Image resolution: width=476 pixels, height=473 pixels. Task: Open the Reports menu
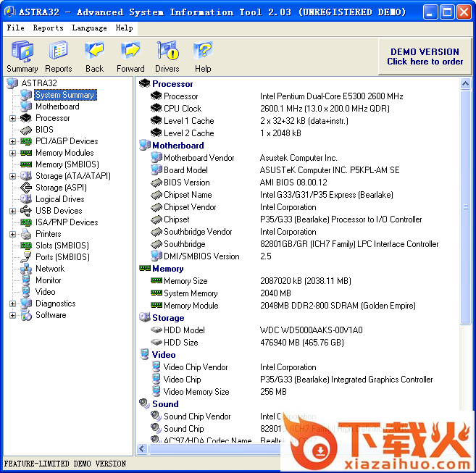click(x=49, y=28)
